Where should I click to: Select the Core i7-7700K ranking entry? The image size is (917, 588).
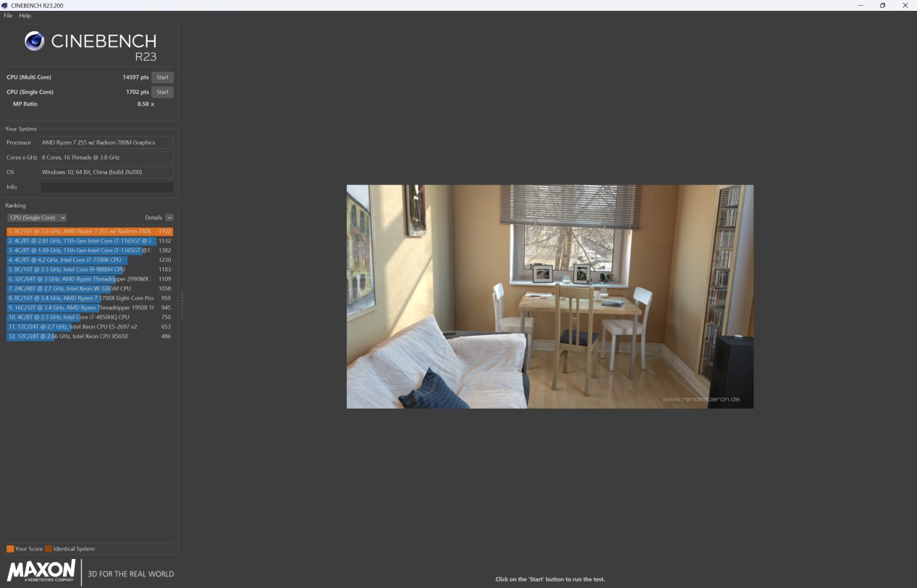[x=90, y=260]
